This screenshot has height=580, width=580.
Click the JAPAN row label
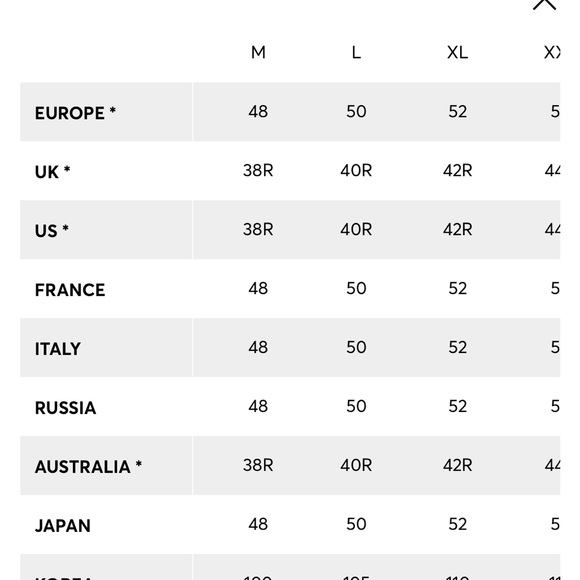(x=63, y=526)
